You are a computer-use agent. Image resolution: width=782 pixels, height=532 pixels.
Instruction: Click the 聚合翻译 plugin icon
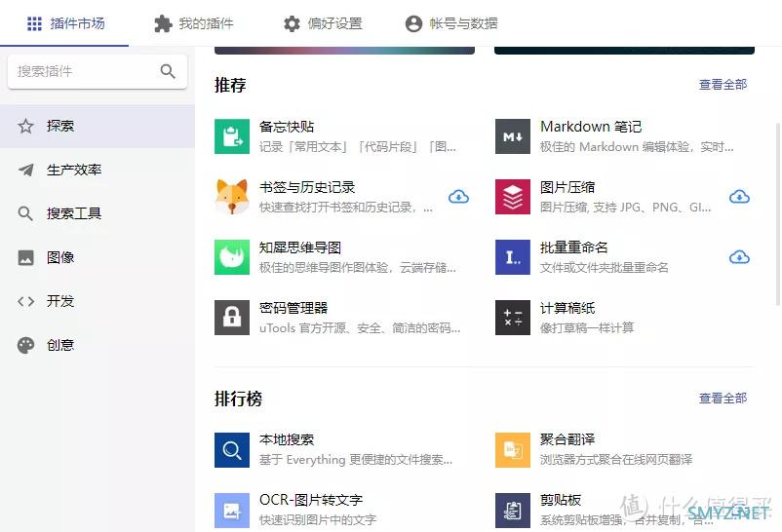513,450
